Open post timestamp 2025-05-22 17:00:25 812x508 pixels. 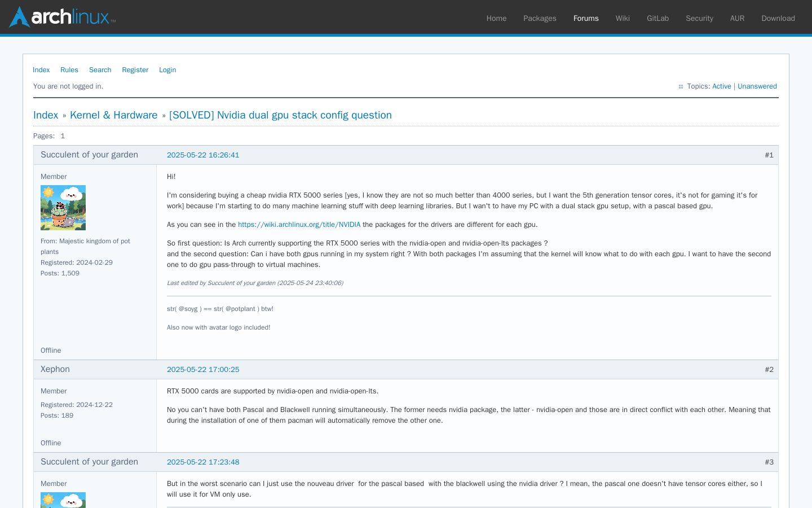tap(203, 370)
